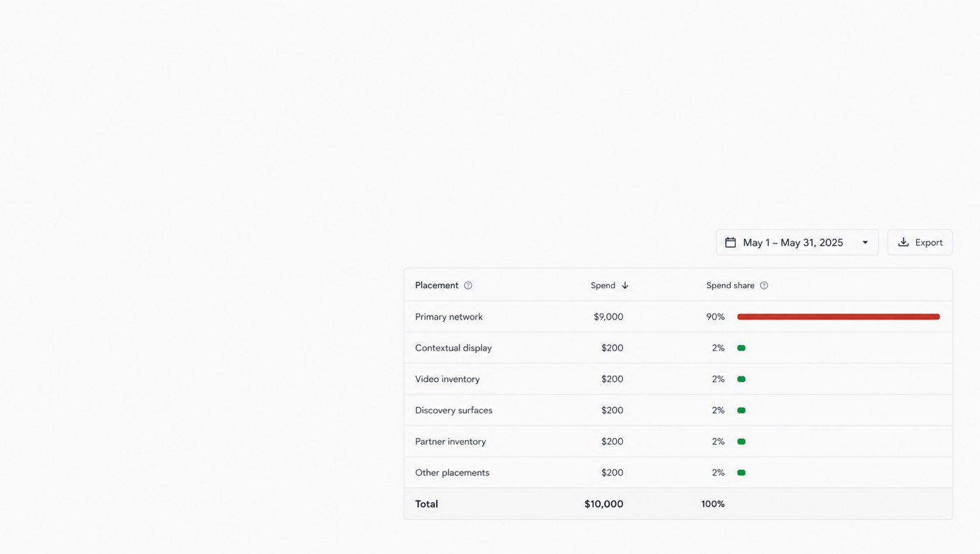The image size is (980, 554).
Task: Open the Spend share help icon
Action: coord(764,285)
